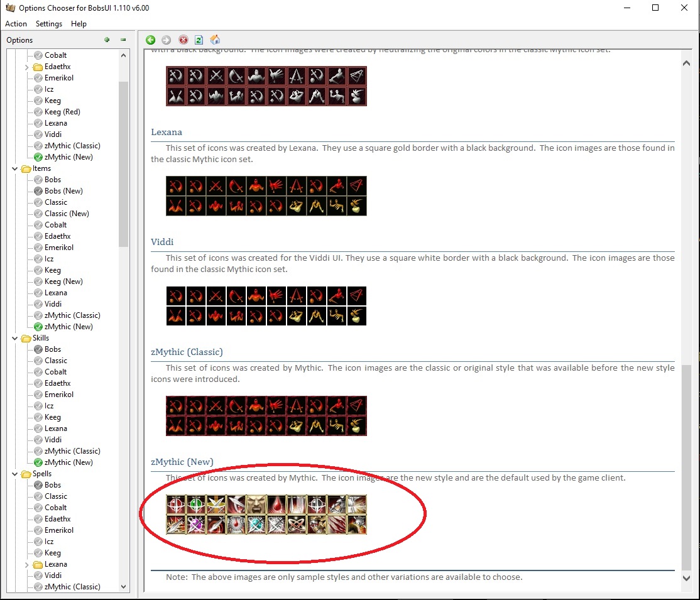Expand the Lexana folder under Spells
The image size is (700, 600).
coord(26,564)
